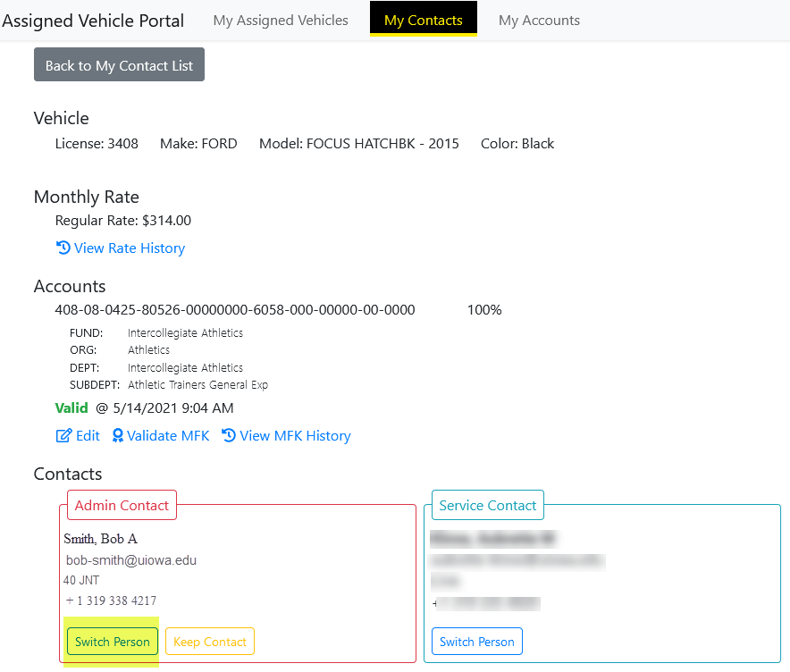
Task: Click the bob-smith@uiowa.edu email address
Action: 131,560
